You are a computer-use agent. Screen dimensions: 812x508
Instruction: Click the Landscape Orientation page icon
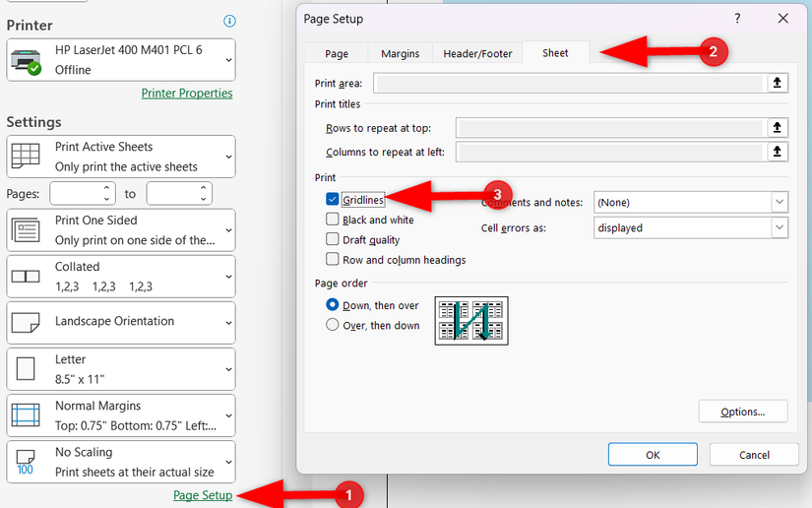coord(26,322)
